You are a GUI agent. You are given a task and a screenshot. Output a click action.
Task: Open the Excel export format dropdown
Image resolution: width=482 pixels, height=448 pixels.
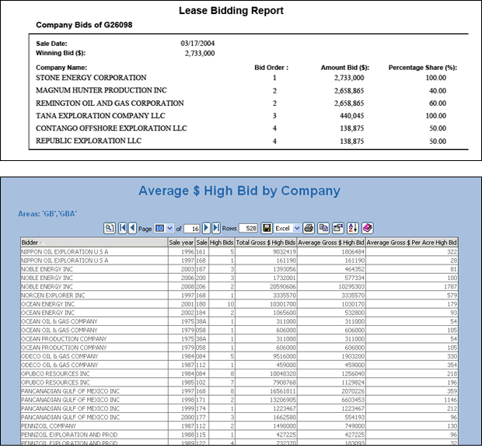[x=287, y=229]
